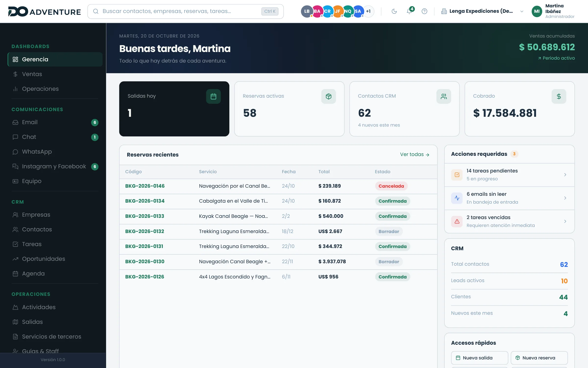Go to Oportunidades in the sidebar

click(x=55, y=259)
